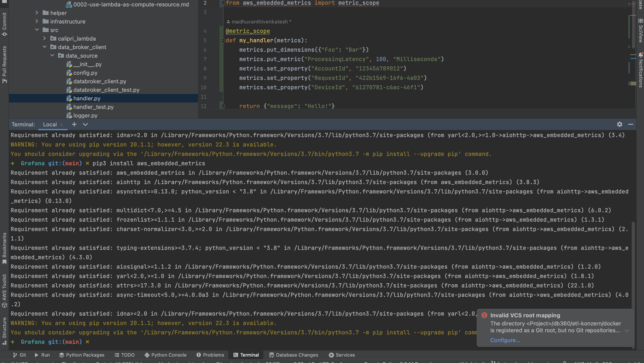644x363 pixels.
Task: Select the Terminal tool tab
Action: 246,355
